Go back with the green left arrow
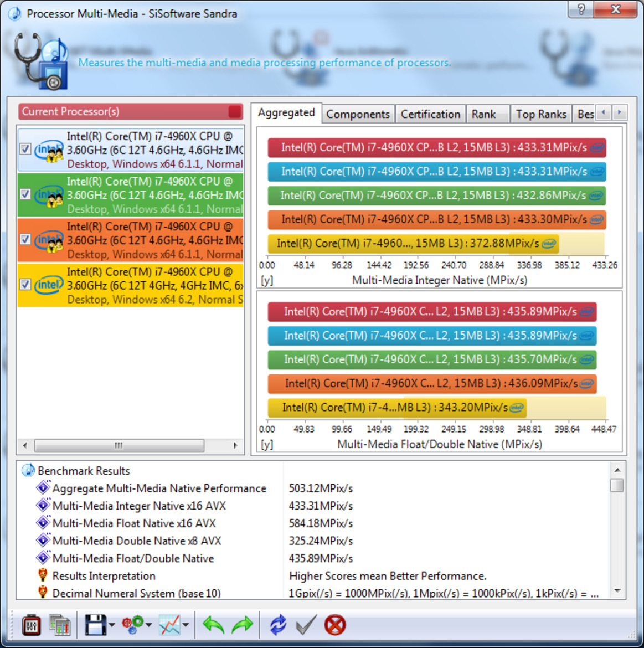Viewport: 644px width, 648px height. [213, 625]
